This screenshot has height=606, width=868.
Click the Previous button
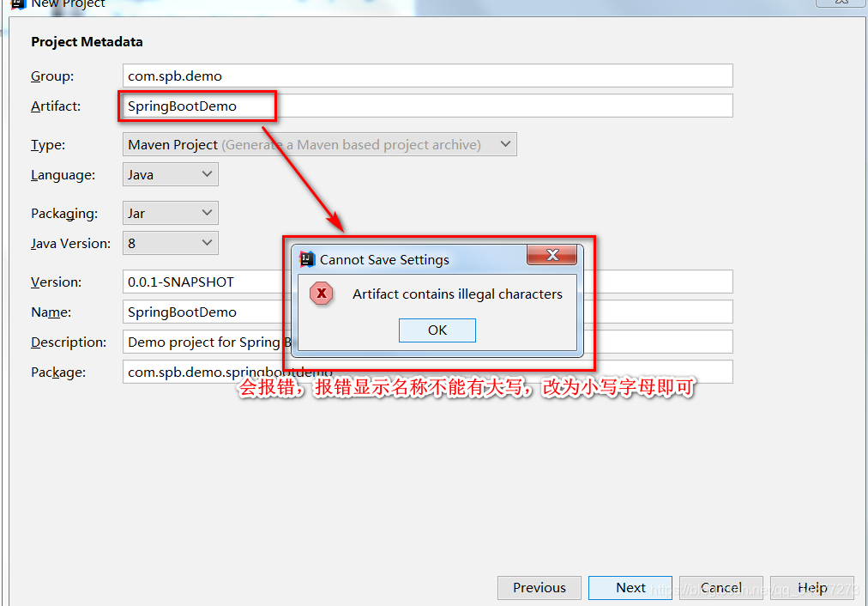[539, 588]
